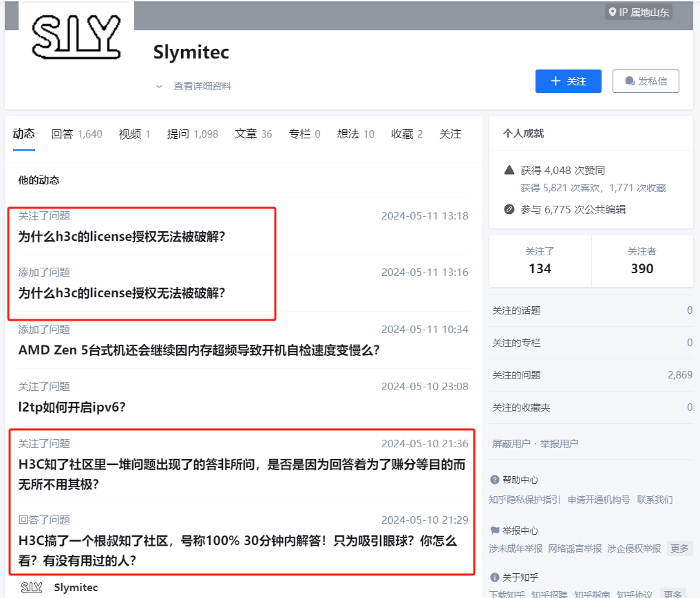Click timestamp 2024-05-11 10:34
700x598 pixels.
coord(425,330)
